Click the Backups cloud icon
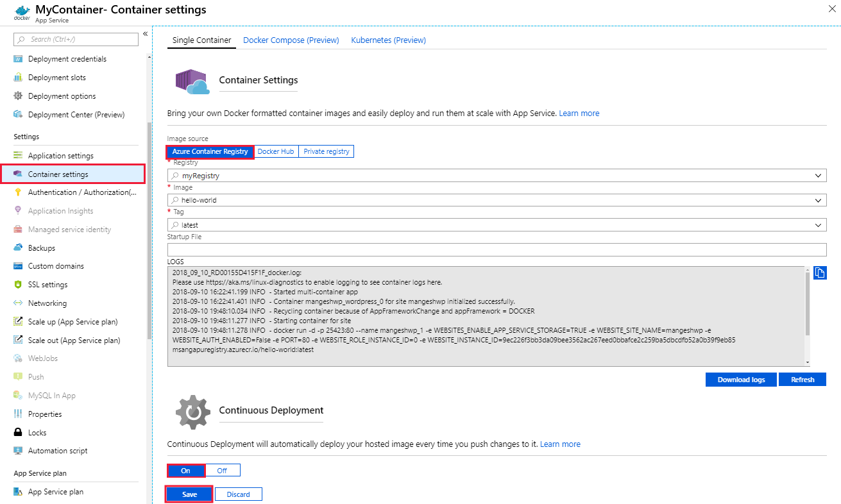841x504 pixels. pyautogui.click(x=18, y=248)
